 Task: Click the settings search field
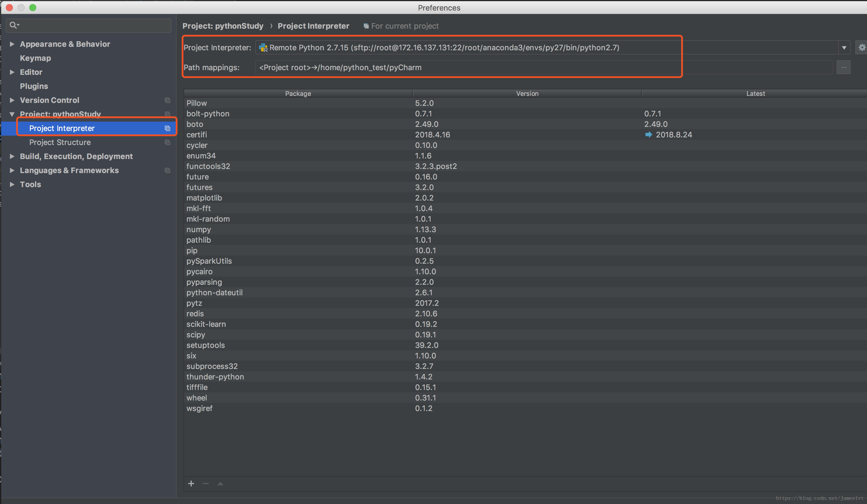coord(89,25)
